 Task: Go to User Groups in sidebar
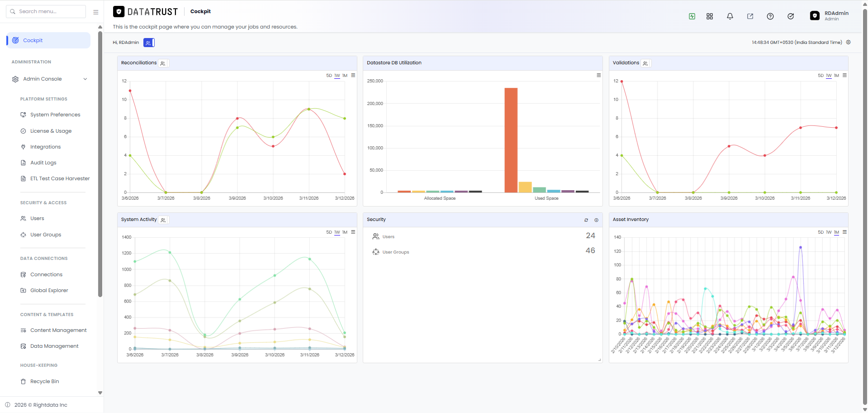46,235
